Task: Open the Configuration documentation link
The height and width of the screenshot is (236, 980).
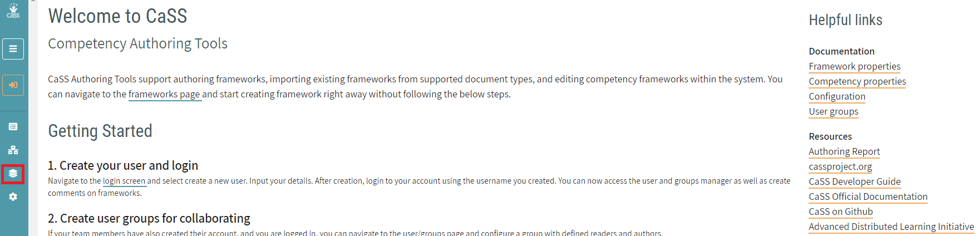Action: pyautogui.click(x=837, y=96)
